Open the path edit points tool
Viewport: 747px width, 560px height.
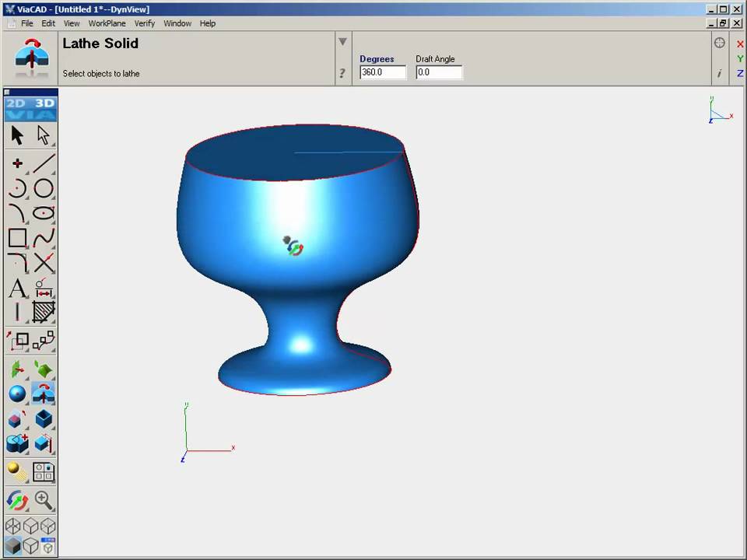[x=44, y=340]
